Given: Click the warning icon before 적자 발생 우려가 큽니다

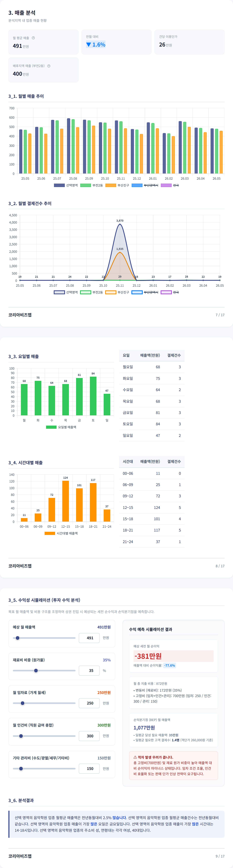Looking at the screenshot, I should click(135, 757).
